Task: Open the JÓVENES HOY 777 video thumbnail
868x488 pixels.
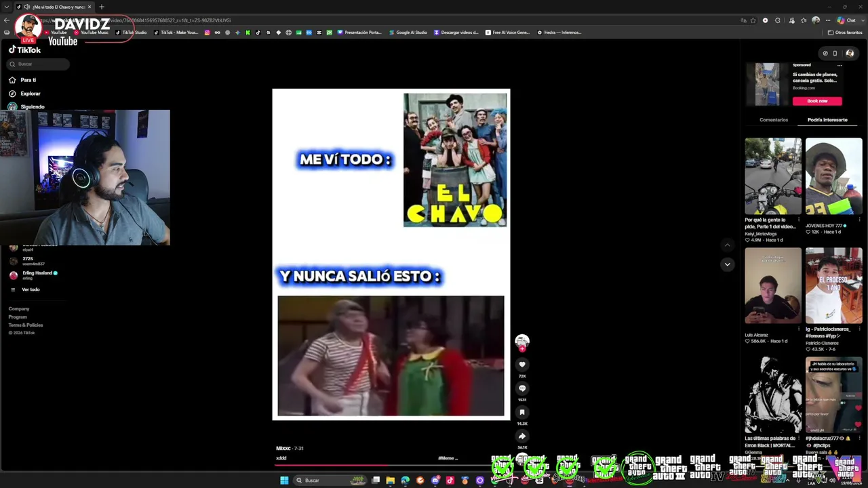Action: coord(834,176)
